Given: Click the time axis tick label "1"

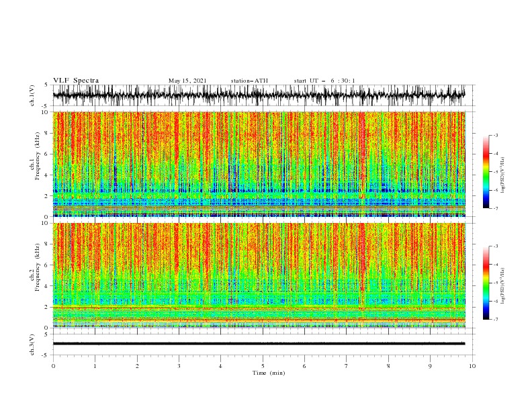Looking at the screenshot, I should pyautogui.click(x=95, y=366).
